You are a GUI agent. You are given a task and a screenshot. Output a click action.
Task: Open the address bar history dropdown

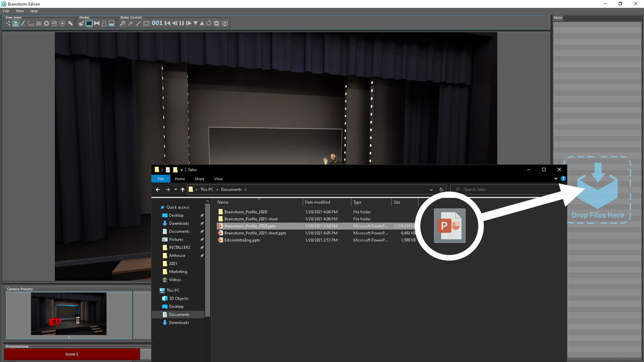click(x=431, y=190)
